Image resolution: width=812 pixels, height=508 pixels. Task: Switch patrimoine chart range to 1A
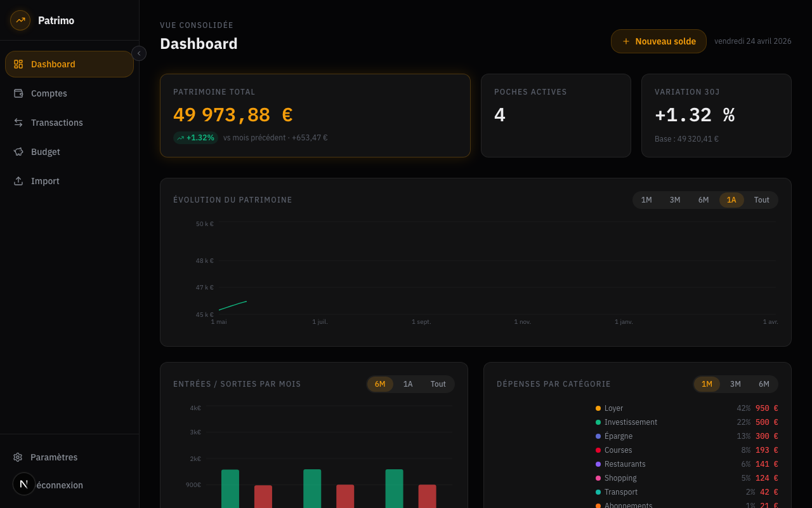(731, 199)
